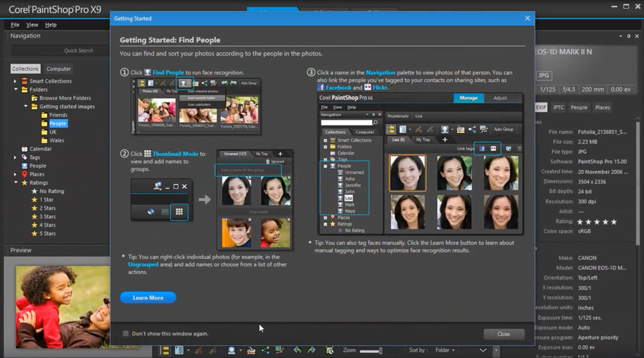Image resolution: width=644 pixels, height=358 pixels.
Task: Collapse the Folders node arrow
Action: click(15, 89)
